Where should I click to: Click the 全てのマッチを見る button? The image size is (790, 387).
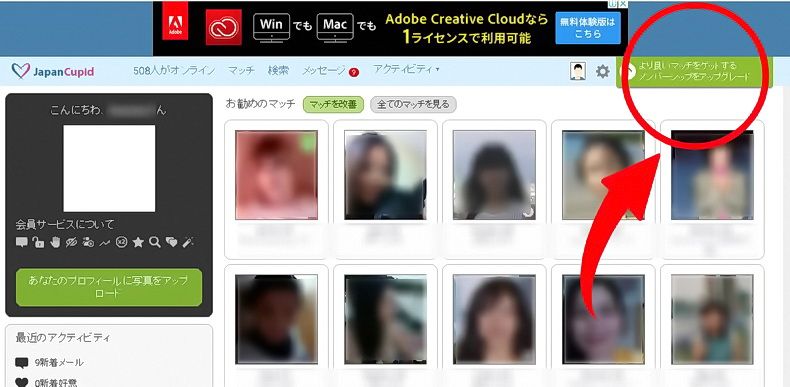(413, 105)
